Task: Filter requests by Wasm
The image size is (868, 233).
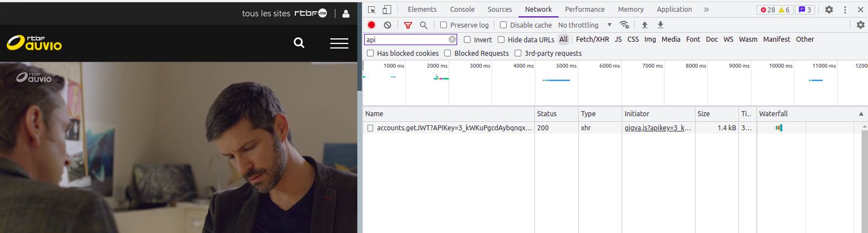Action: (749, 39)
